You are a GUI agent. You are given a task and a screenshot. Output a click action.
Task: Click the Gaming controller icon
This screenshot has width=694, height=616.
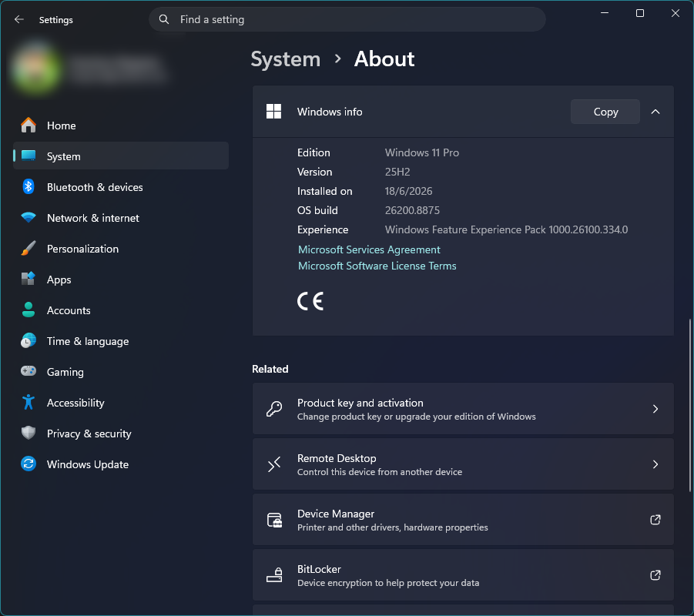point(28,371)
